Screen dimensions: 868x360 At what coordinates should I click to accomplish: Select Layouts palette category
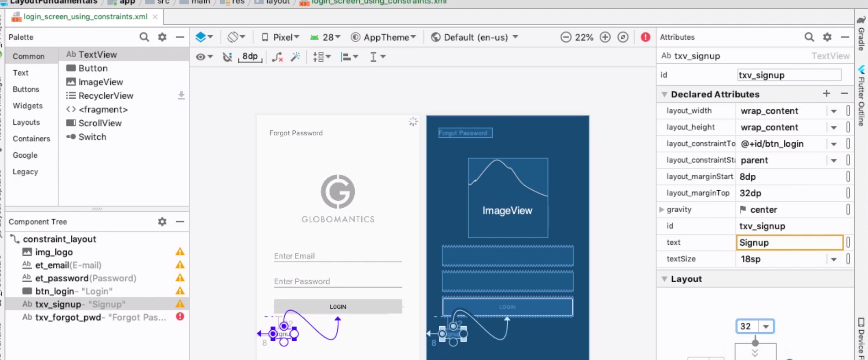click(26, 122)
